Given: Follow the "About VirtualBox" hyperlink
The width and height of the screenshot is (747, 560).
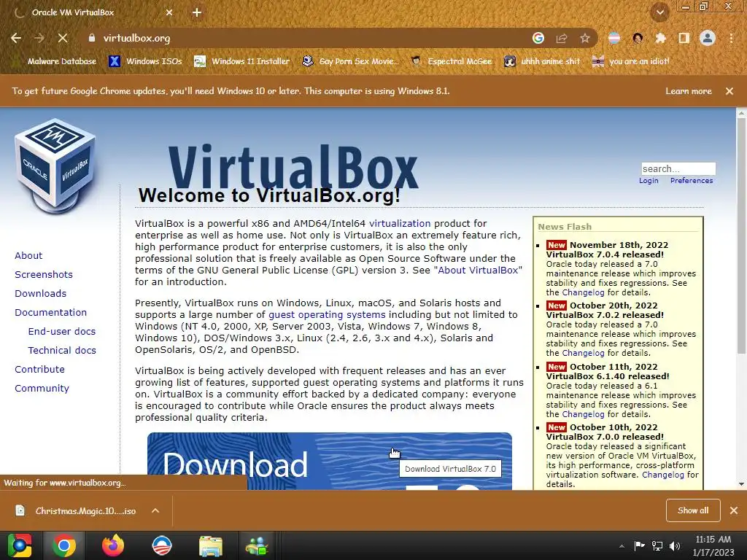Looking at the screenshot, I should pos(478,270).
